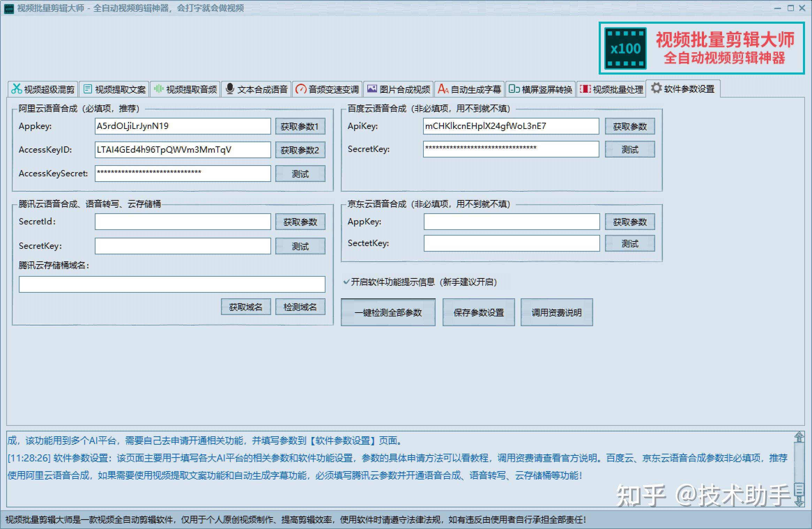Viewport: 812px width, 529px height.
Task: Click the film icon on 视频批量处理 tab
Action: 585,89
